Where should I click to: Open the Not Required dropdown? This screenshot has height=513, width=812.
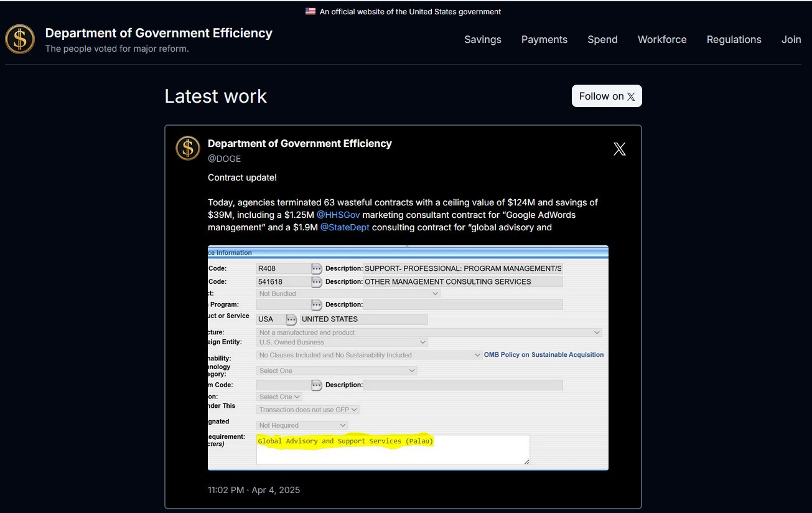pos(302,425)
